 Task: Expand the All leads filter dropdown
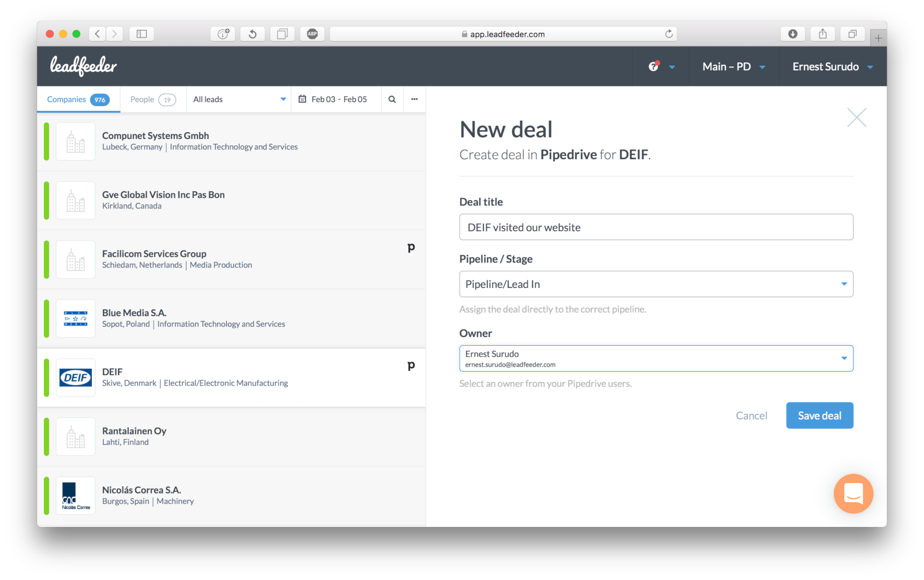239,99
